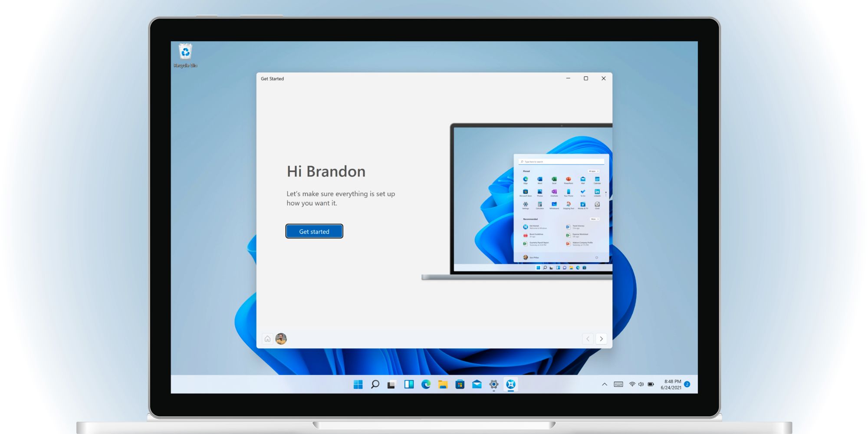Screen dimensions: 868x434
Task: Click Brandon's profile picture in Get Started
Action: (280, 339)
